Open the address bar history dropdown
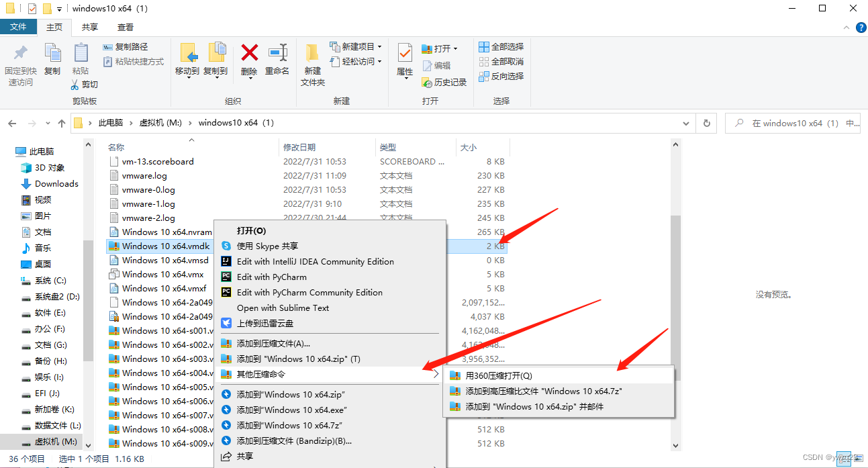Image resolution: width=868 pixels, height=468 pixels. pos(686,123)
